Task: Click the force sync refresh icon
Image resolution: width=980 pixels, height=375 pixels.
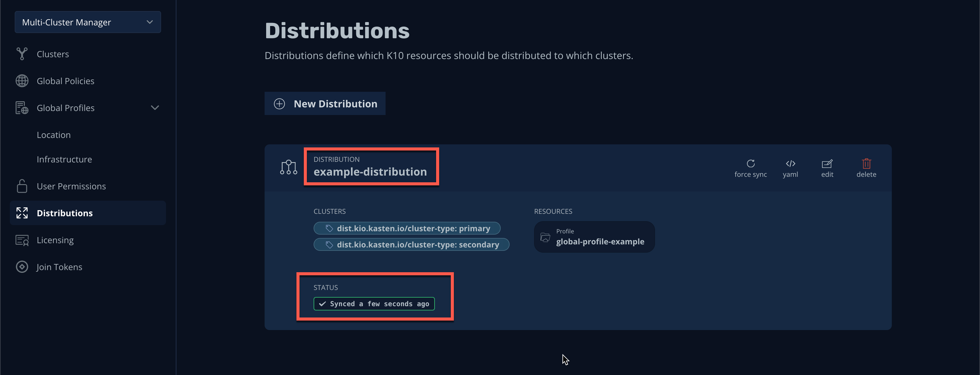Action: point(750,163)
